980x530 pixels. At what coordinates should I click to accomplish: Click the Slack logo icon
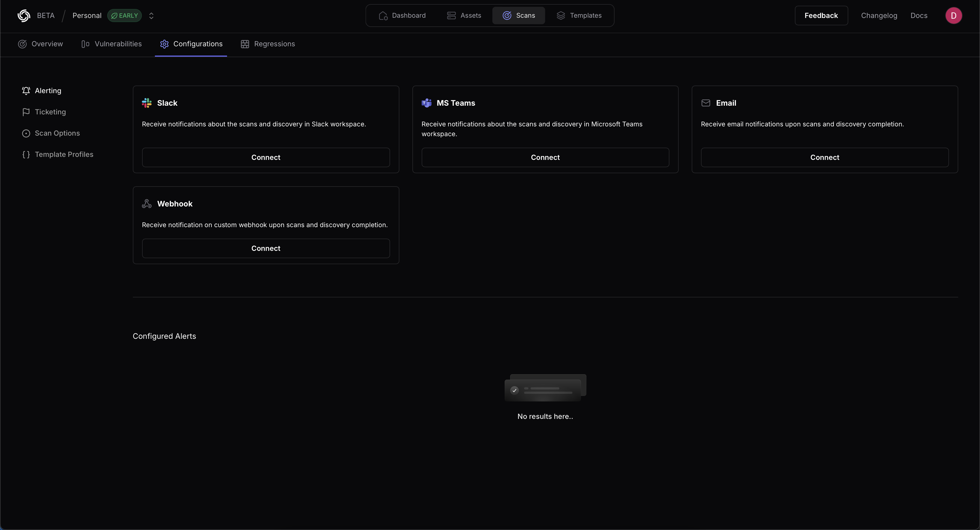tap(146, 103)
